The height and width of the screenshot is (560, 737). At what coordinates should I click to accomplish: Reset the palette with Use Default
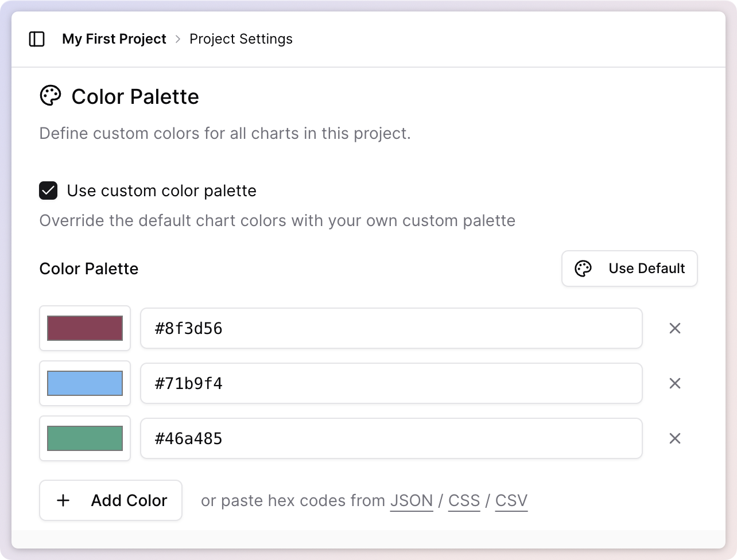[x=629, y=269]
